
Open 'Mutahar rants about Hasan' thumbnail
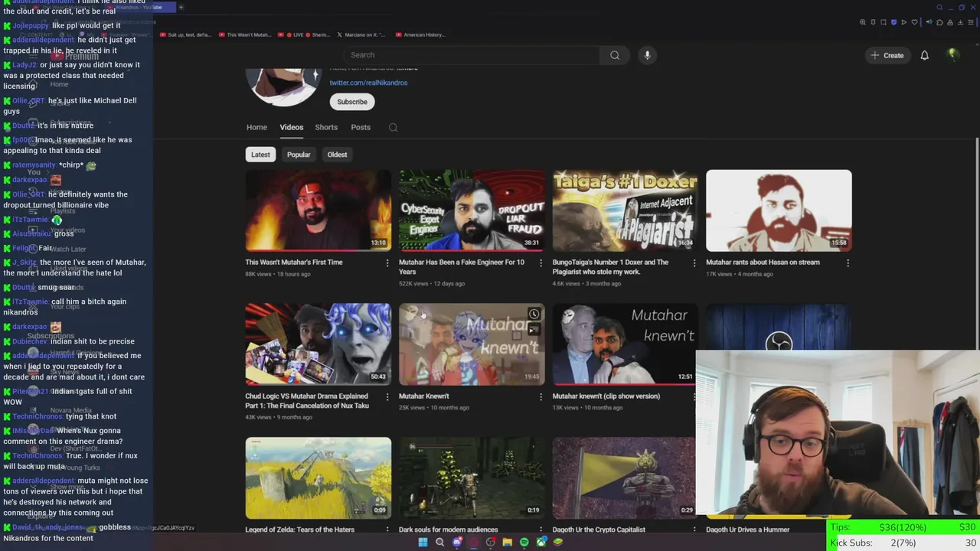click(x=779, y=210)
